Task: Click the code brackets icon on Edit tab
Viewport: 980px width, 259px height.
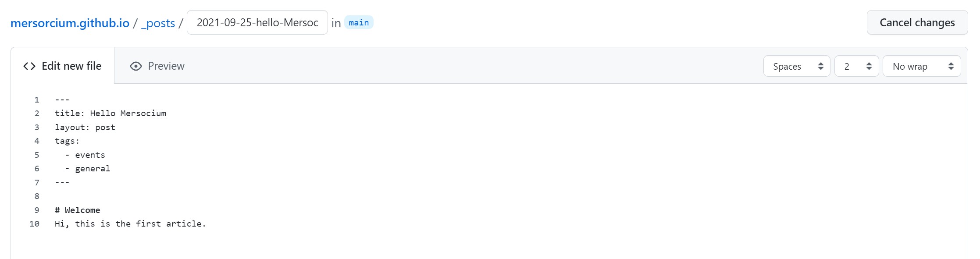Action: (x=29, y=66)
